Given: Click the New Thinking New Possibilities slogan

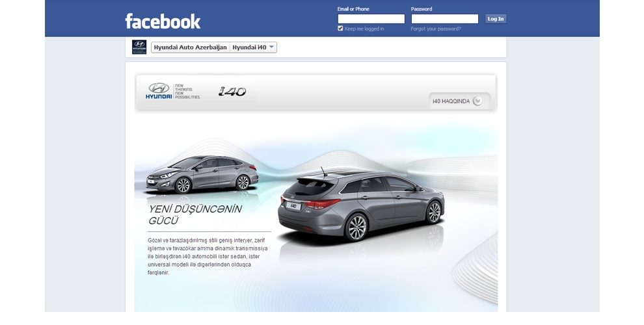Looking at the screenshot, I should tap(187, 92).
